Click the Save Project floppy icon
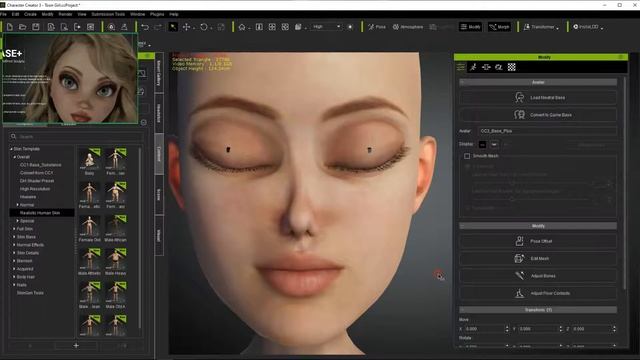Image resolution: width=640 pixels, height=360 pixels. coord(36,27)
